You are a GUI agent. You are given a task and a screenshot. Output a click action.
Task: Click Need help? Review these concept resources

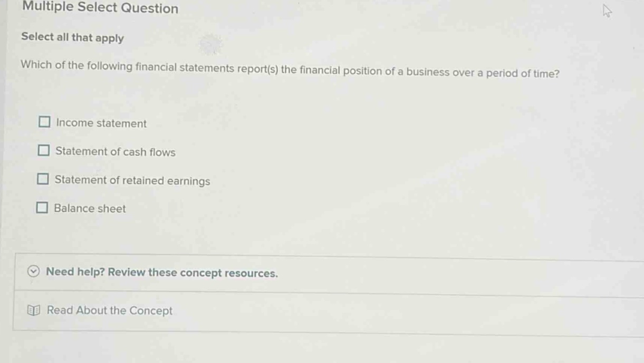[164, 272]
